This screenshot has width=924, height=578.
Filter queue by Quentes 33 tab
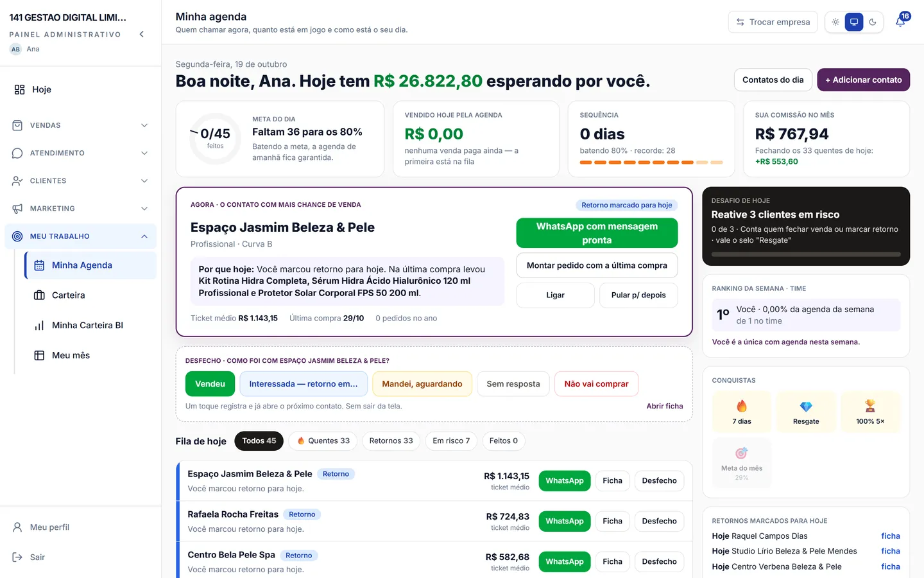click(x=323, y=441)
